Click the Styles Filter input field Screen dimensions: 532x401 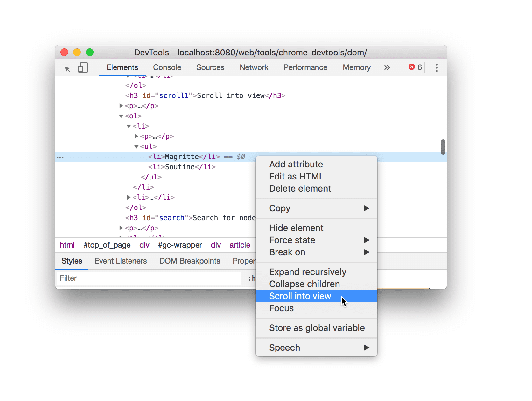[149, 278]
